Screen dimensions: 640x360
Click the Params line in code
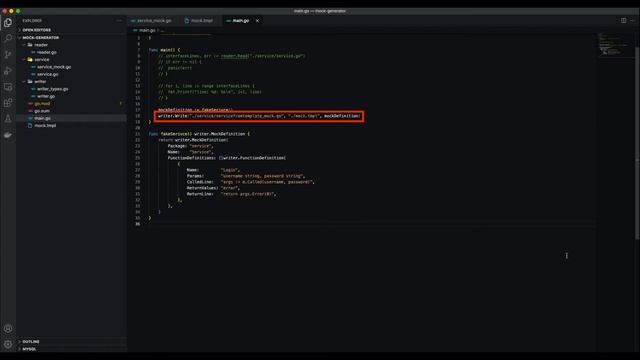(x=246, y=176)
